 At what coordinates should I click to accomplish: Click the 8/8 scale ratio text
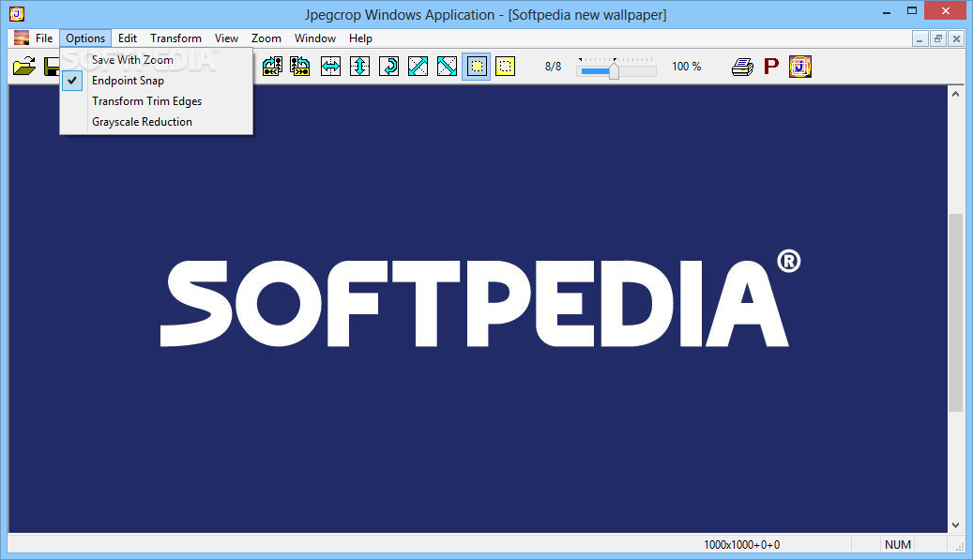[553, 67]
